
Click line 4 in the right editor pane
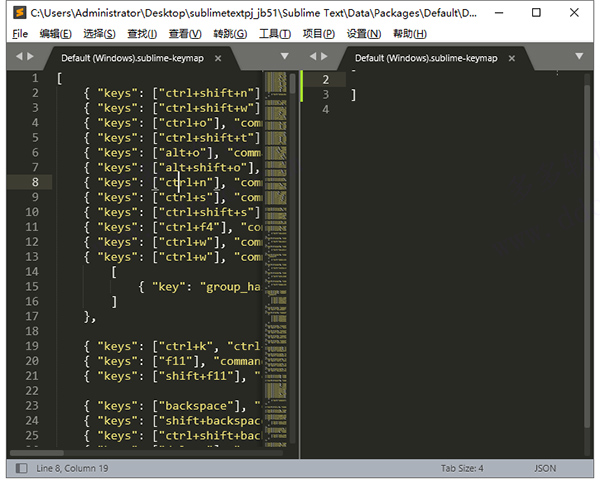pyautogui.click(x=450, y=109)
